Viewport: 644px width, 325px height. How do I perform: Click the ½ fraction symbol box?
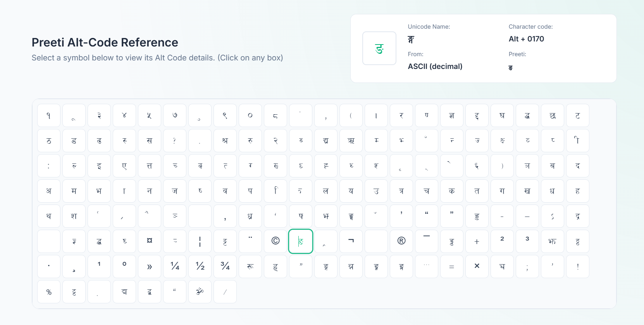(x=200, y=267)
